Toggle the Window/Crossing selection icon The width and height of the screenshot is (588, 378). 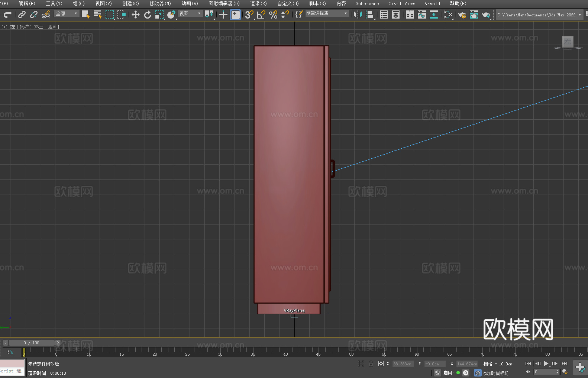tap(122, 14)
